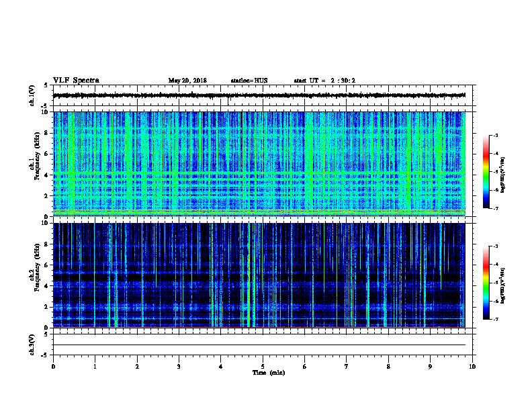Click inside the ch.2 frequency spectrogram
The width and height of the screenshot is (532, 411).
click(x=259, y=275)
